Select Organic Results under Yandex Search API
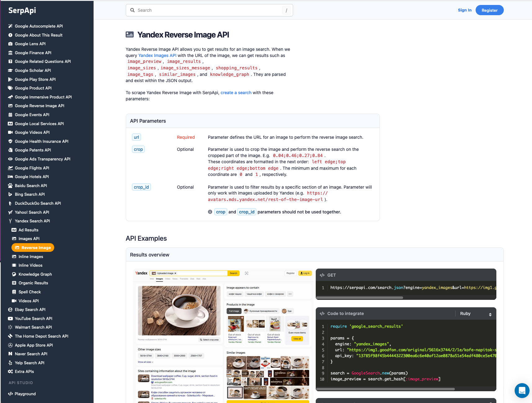 [x=33, y=283]
